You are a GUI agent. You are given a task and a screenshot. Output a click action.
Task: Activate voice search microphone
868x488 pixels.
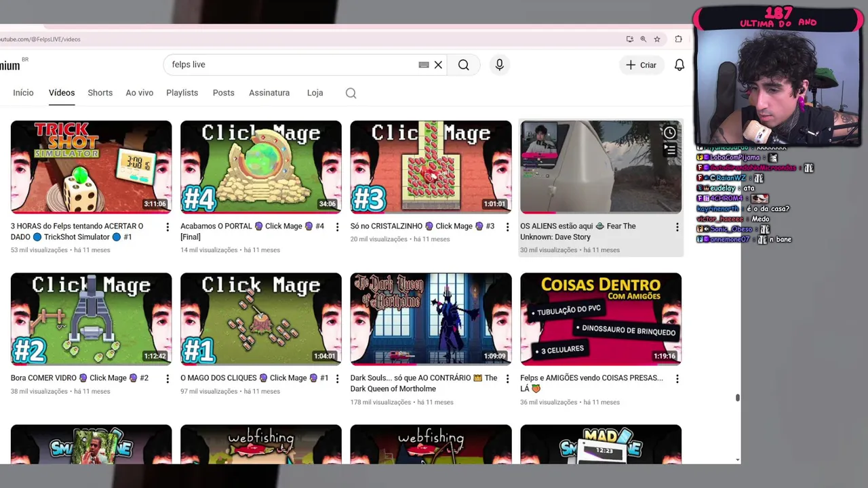click(x=500, y=65)
